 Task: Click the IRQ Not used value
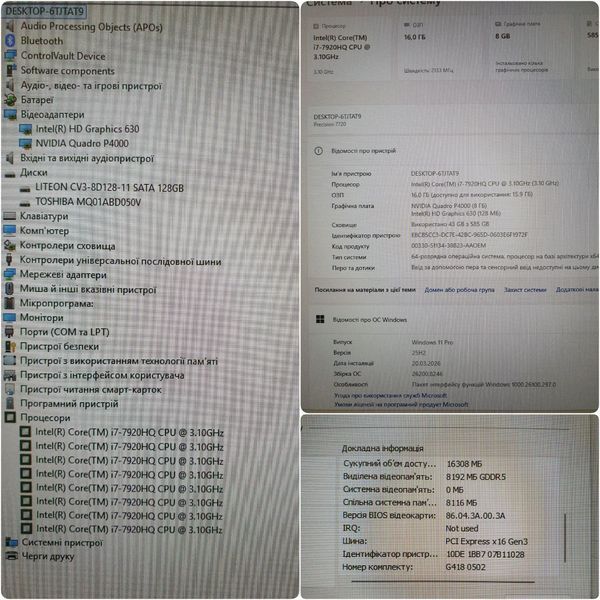(461, 528)
